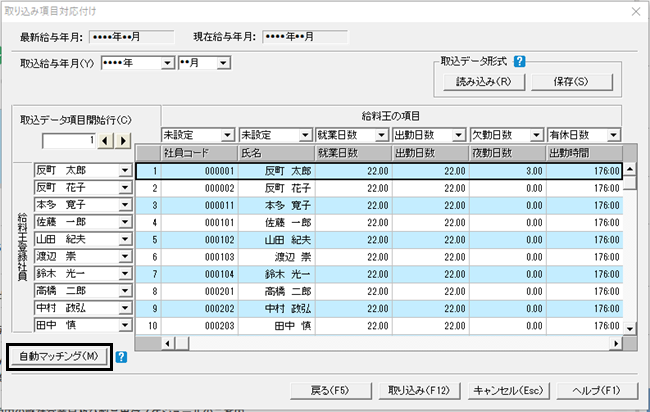This screenshot has height=412, width=650.
Task: Open employee dropdown showing 田中 慎
Action: coord(125,325)
